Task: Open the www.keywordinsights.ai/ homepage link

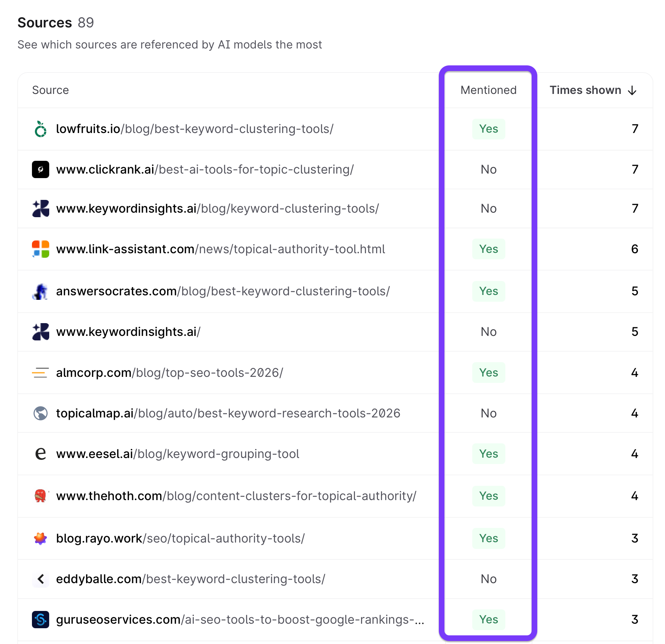Action: point(128,332)
